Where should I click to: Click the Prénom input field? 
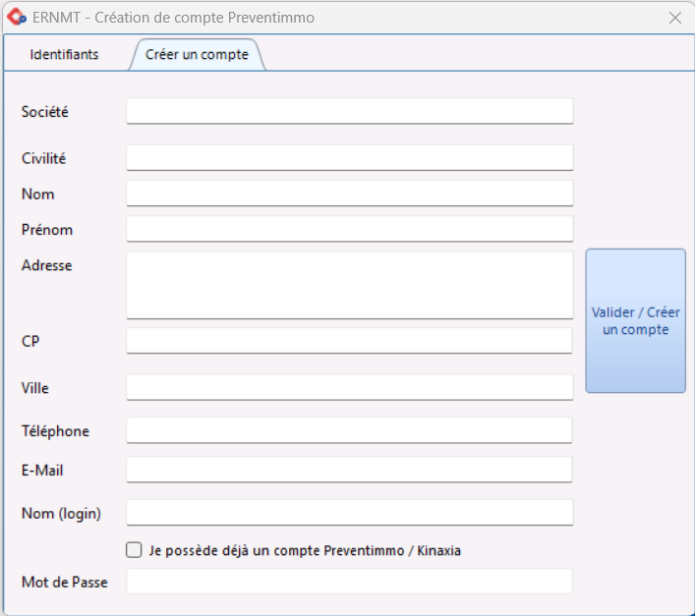(350, 229)
